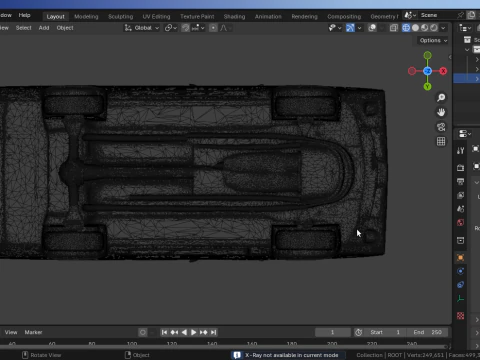
Task: Open the snapping options dropdown
Action: (x=198, y=28)
